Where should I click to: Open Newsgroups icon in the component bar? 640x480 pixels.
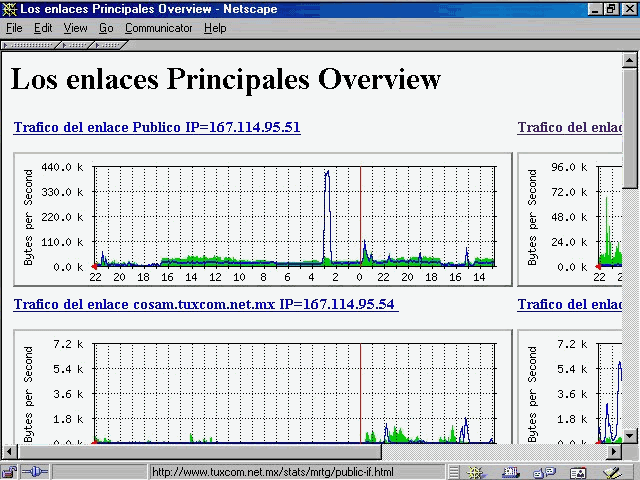[x=545, y=471]
